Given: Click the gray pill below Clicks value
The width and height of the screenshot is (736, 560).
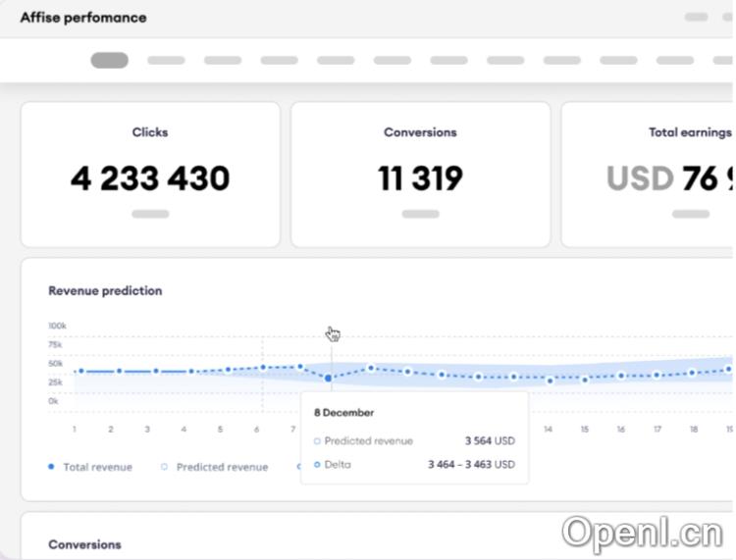Looking at the screenshot, I should (150, 213).
